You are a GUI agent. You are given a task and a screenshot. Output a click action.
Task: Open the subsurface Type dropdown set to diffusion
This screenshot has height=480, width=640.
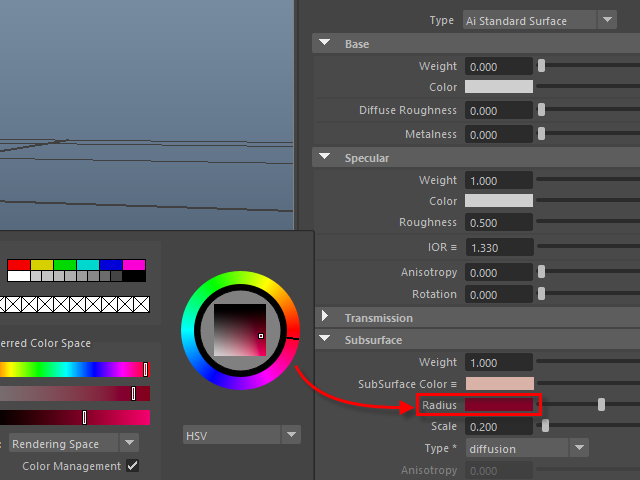pyautogui.click(x=527, y=449)
